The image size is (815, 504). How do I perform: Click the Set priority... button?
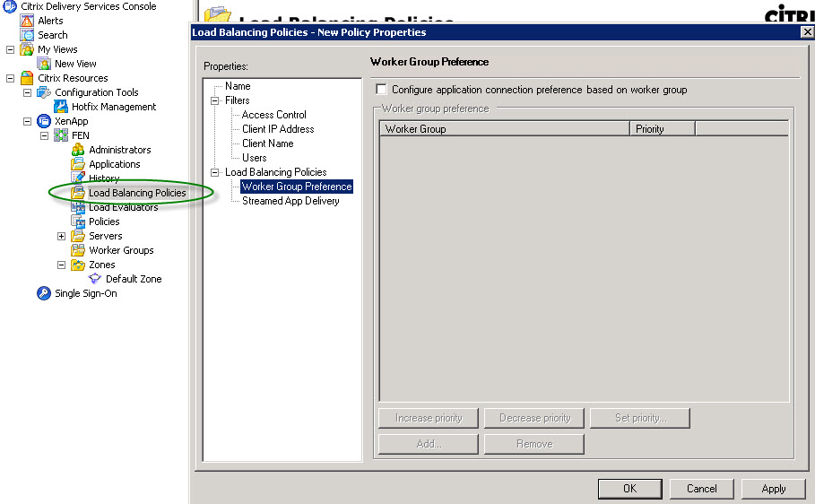click(x=640, y=418)
